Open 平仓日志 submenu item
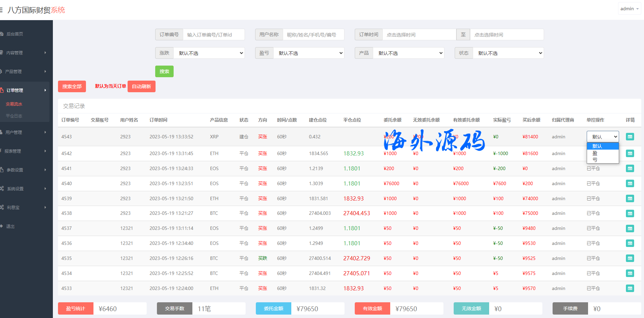 click(x=14, y=116)
